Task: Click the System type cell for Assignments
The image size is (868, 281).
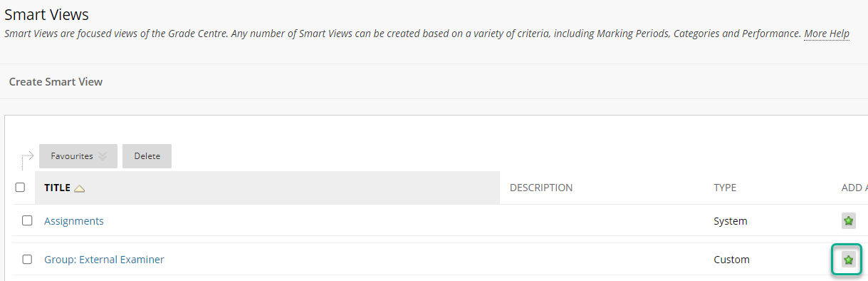Action: (731, 221)
